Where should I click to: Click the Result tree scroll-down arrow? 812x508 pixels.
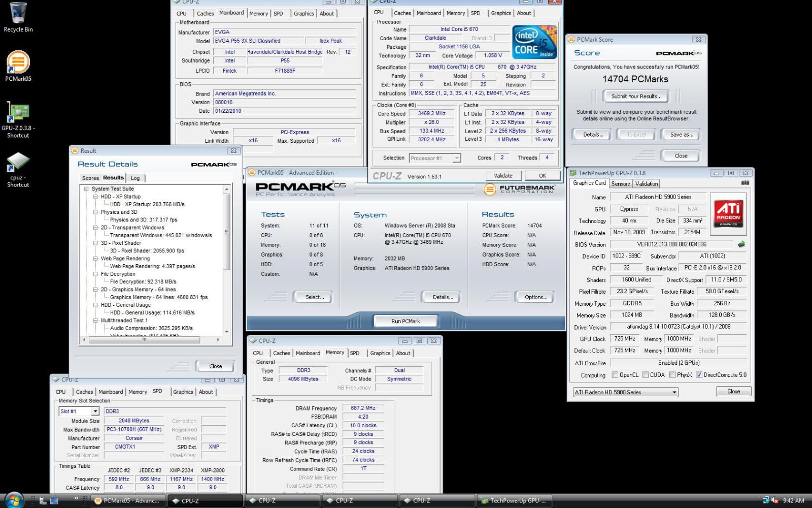tap(226, 332)
